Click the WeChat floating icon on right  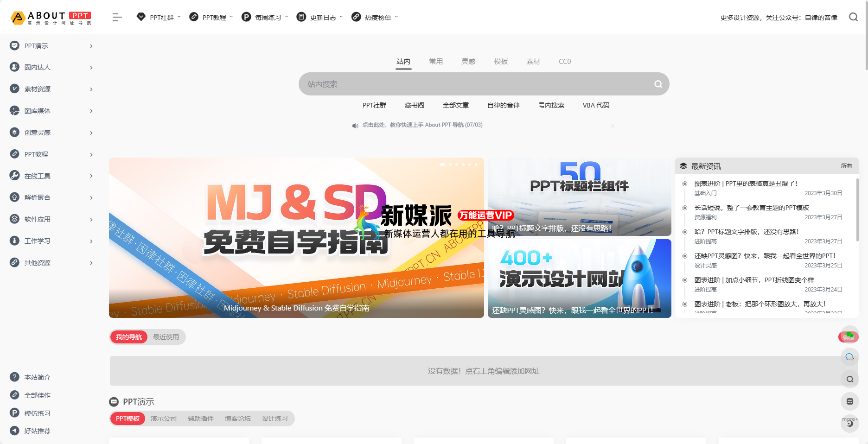849,336
